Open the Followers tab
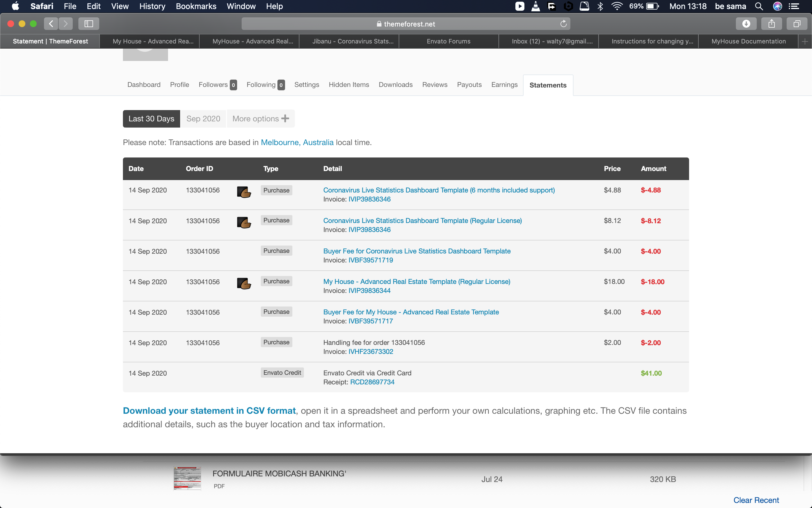This screenshot has width=812, height=508. tap(218, 85)
